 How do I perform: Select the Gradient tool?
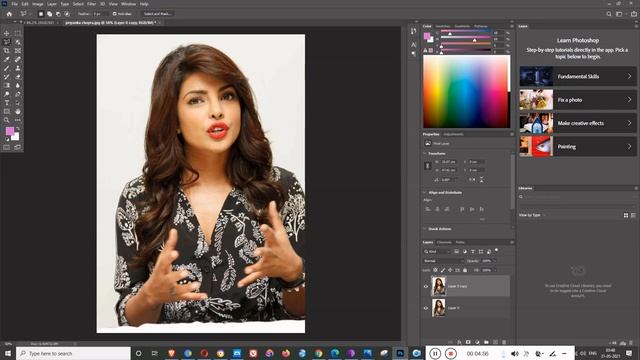click(7, 85)
